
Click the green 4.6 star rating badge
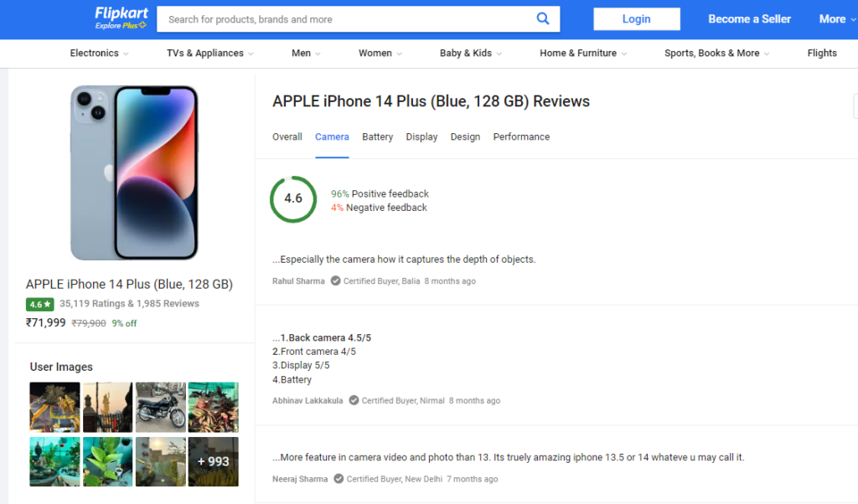pyautogui.click(x=39, y=304)
